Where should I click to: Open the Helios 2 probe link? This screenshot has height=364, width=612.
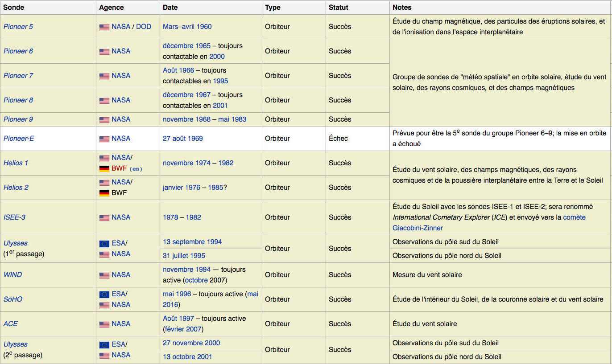tap(16, 188)
